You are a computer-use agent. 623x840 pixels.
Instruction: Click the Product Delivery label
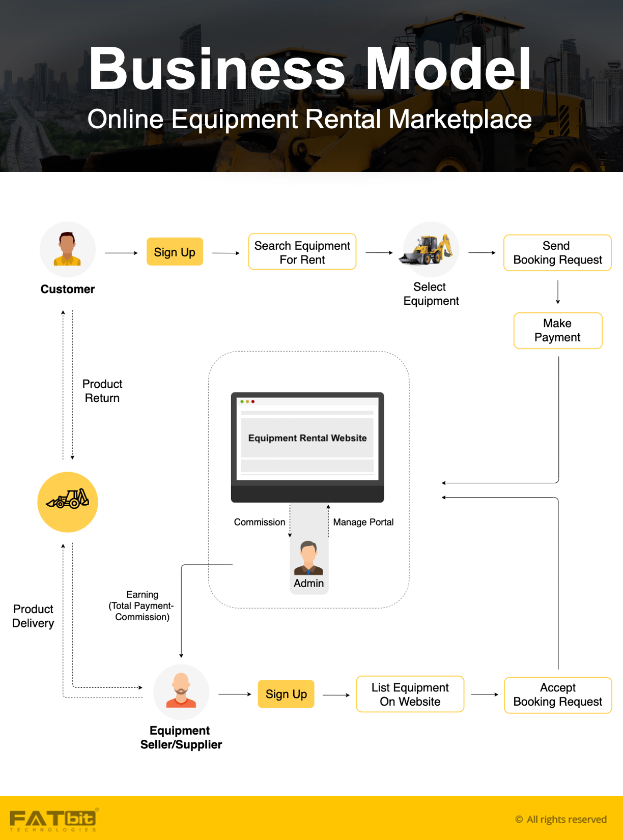pyautogui.click(x=33, y=616)
